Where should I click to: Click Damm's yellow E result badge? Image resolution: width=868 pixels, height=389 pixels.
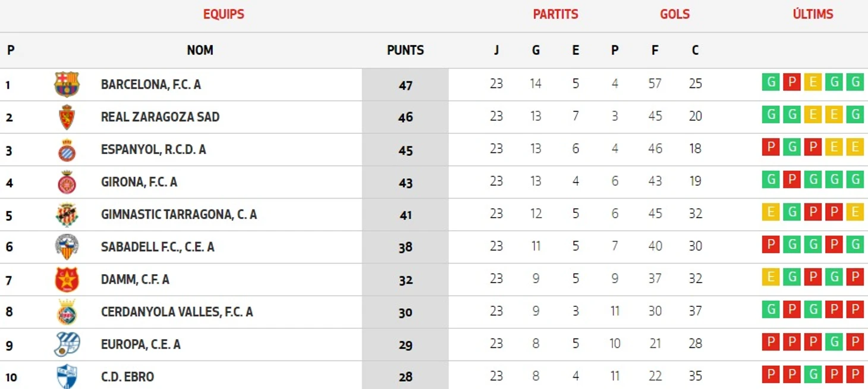pyautogui.click(x=770, y=277)
